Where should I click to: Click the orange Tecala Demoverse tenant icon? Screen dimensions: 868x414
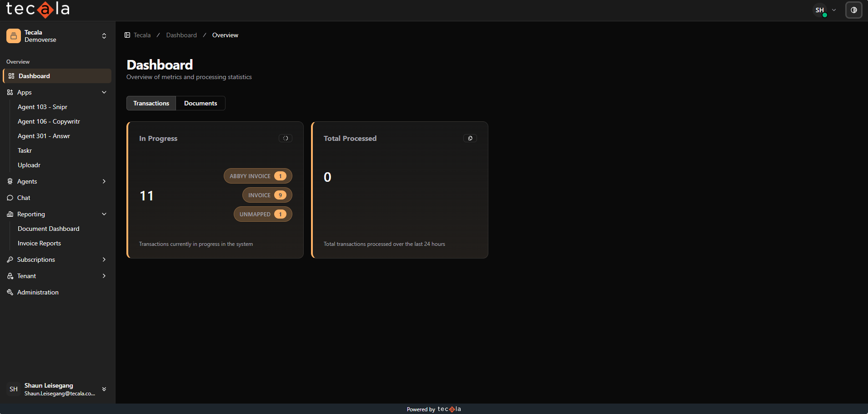click(14, 36)
